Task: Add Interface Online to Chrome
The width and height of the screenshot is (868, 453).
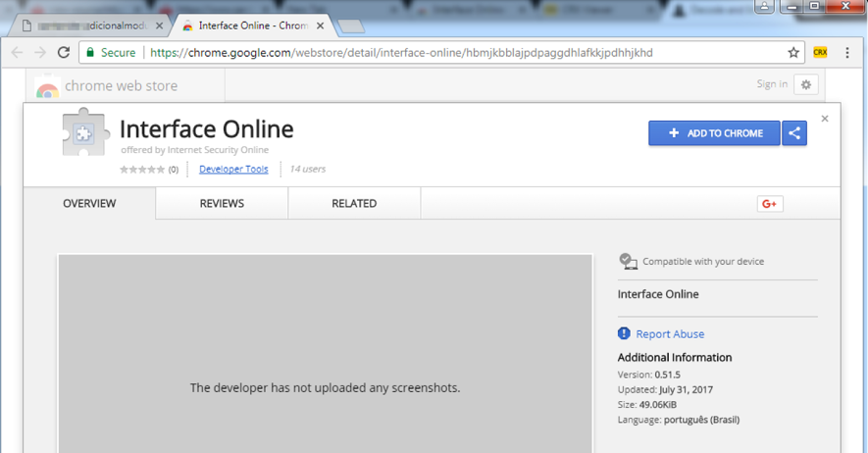Action: (714, 133)
